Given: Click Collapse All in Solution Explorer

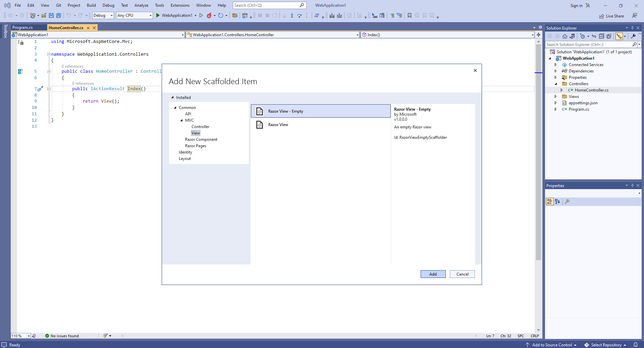Looking at the screenshot, I should pos(601,36).
